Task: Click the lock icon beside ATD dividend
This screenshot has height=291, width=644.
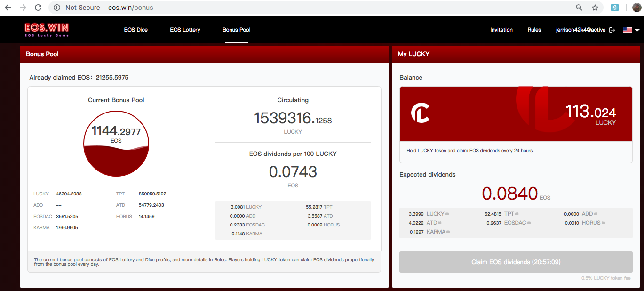Action: pyautogui.click(x=441, y=223)
